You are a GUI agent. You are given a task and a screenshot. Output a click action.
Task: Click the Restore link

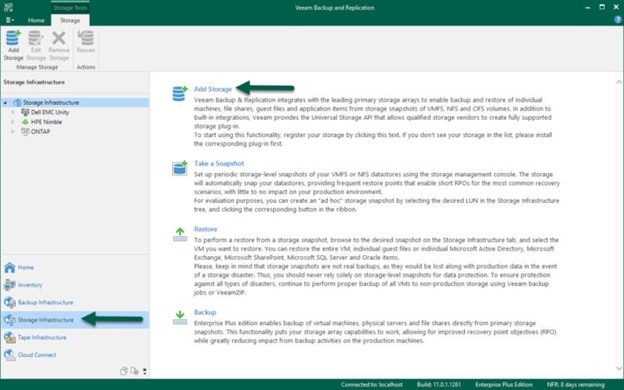pyautogui.click(x=205, y=229)
